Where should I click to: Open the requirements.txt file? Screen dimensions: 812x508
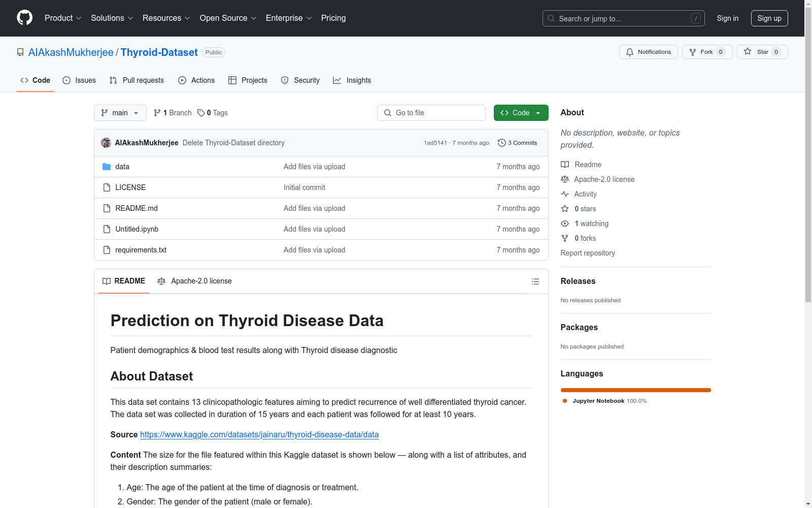pyautogui.click(x=141, y=250)
